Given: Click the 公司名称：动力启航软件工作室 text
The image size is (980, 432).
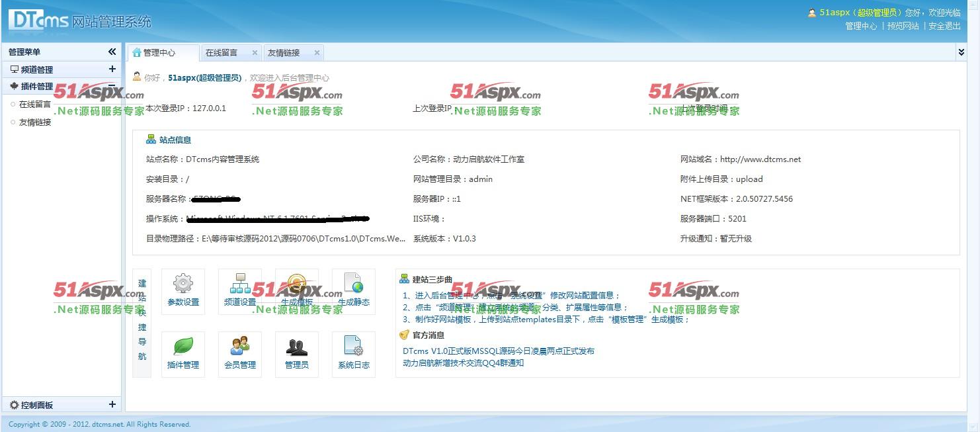Looking at the screenshot, I should (x=469, y=159).
